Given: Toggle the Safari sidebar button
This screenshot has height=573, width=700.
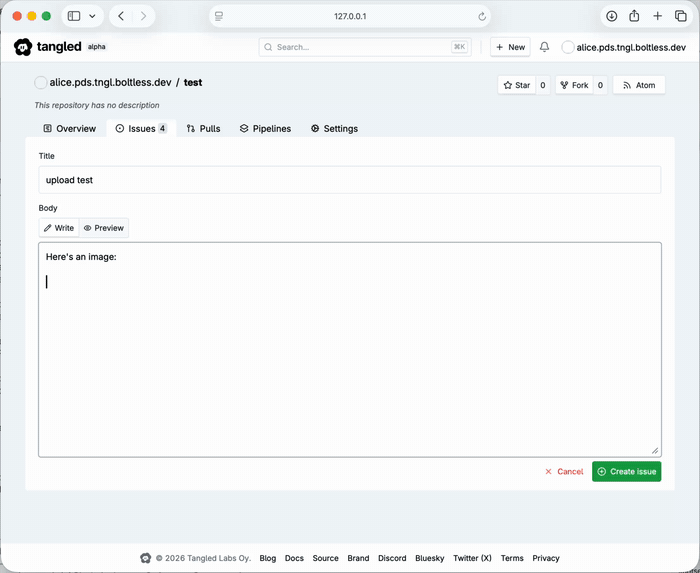Looking at the screenshot, I should click(x=74, y=16).
